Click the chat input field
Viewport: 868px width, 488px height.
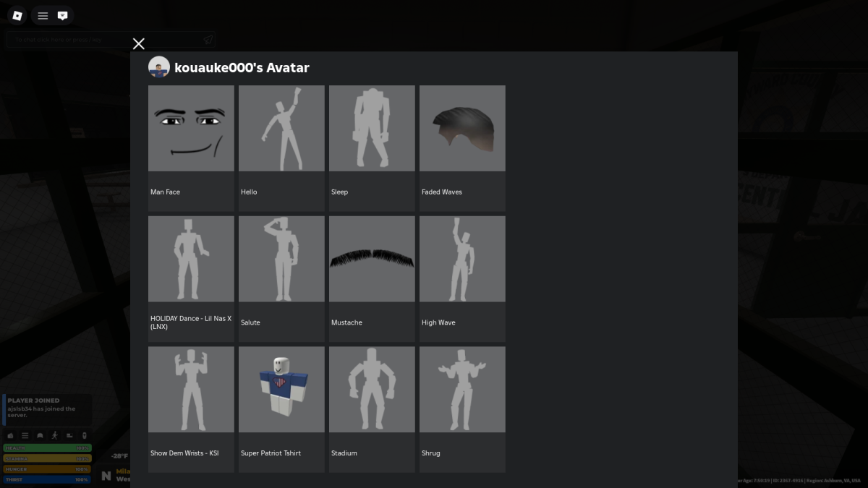pyautogui.click(x=101, y=40)
